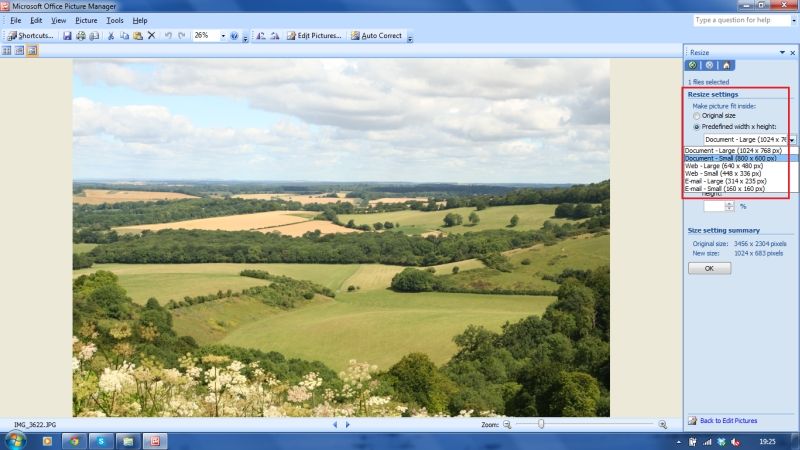800x450 pixels.
Task: Open the Standard toolbar options arrow
Action: [245, 38]
